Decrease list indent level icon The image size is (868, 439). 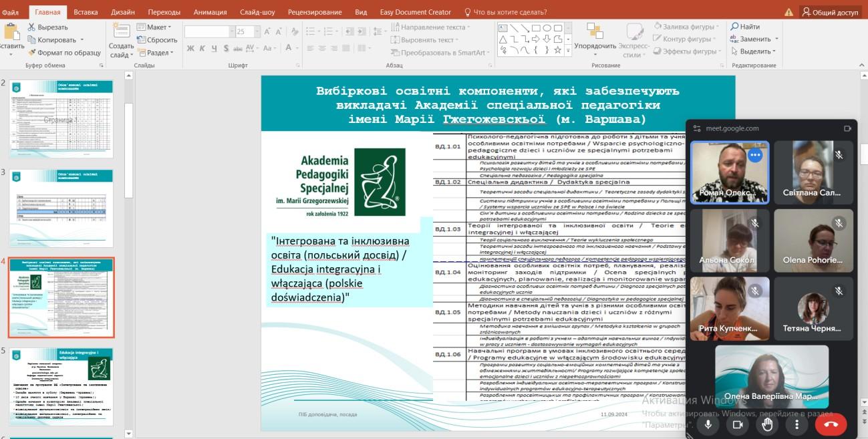349,31
